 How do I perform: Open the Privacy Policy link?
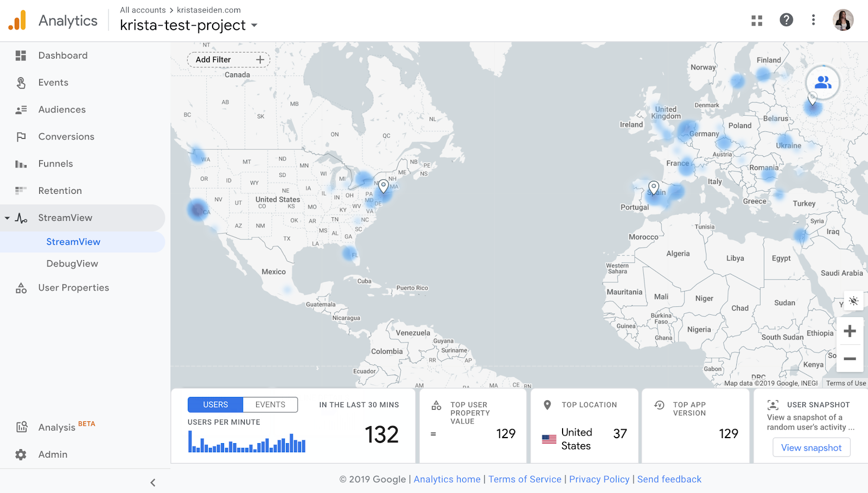[x=599, y=479]
